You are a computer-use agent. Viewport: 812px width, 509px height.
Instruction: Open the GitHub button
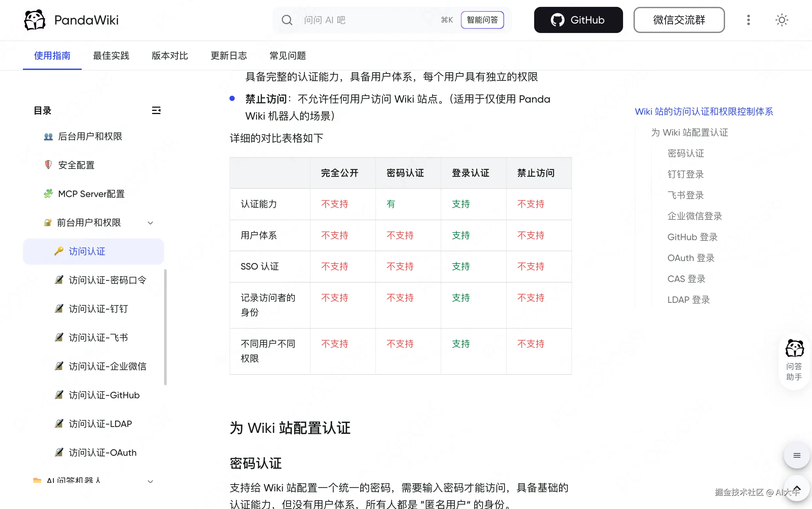point(578,20)
